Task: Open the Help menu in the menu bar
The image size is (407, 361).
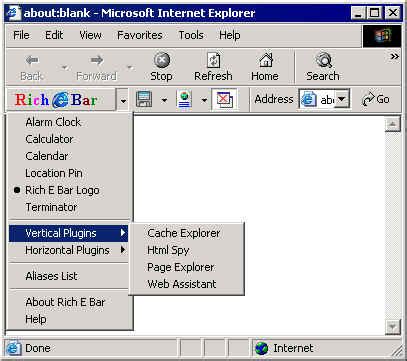Action: (x=230, y=35)
